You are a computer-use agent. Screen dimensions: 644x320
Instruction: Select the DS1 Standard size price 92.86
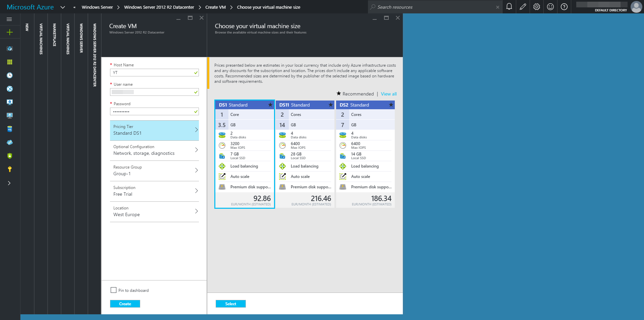coord(262,199)
